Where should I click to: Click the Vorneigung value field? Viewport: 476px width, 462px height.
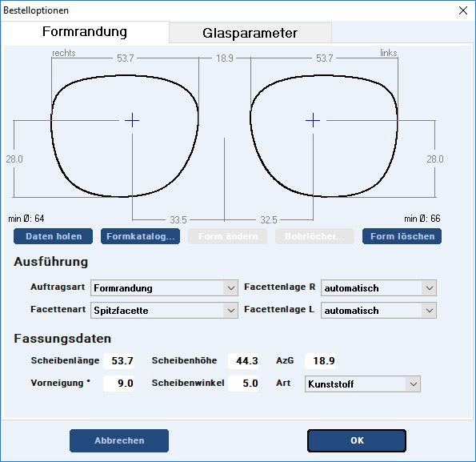[x=119, y=384]
